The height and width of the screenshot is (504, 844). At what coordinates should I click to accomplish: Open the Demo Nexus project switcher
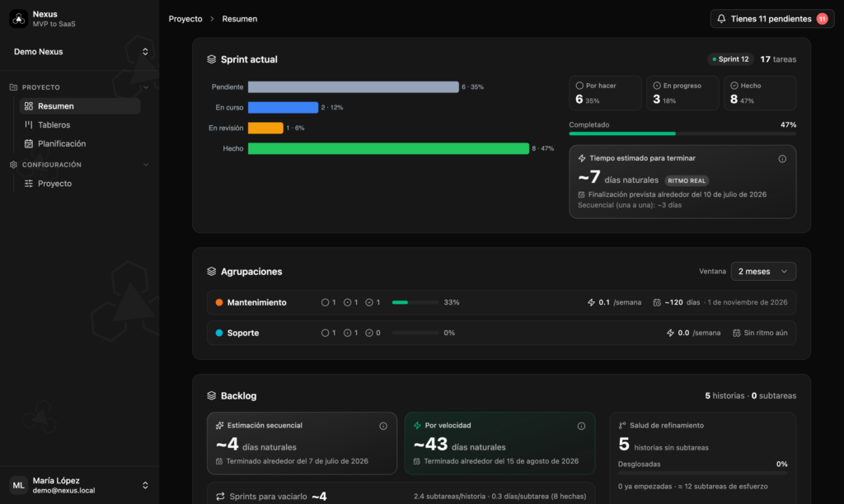click(x=80, y=52)
